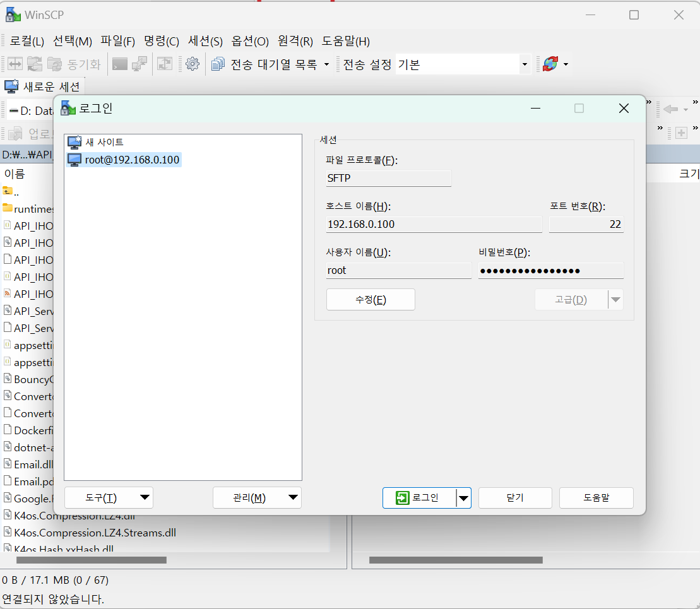Click the compare directories toolbar icon

[15, 64]
